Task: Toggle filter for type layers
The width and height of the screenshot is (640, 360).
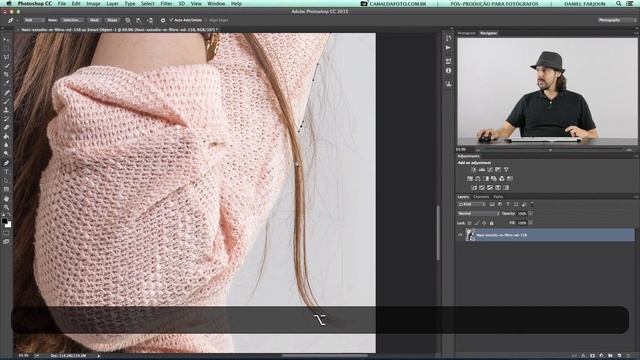Action: (x=508, y=204)
